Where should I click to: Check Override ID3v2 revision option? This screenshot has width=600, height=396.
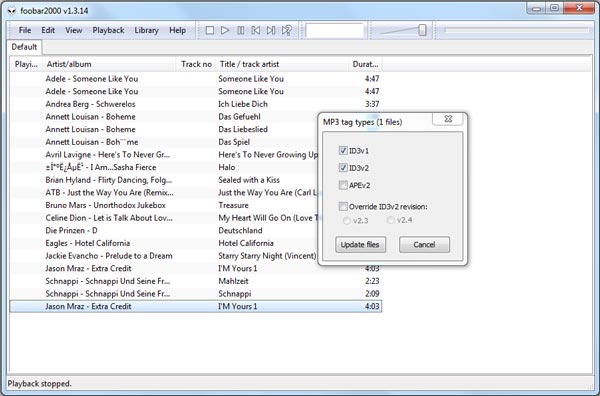coord(343,207)
